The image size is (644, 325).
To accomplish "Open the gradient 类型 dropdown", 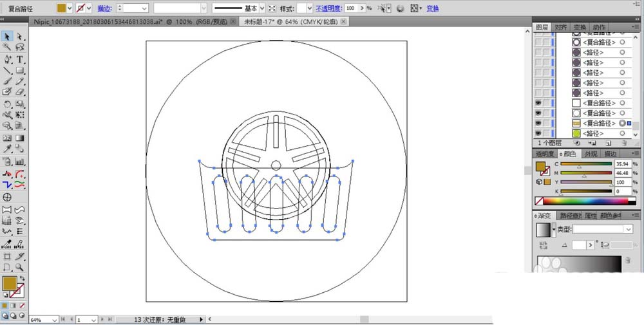I will pos(629,229).
